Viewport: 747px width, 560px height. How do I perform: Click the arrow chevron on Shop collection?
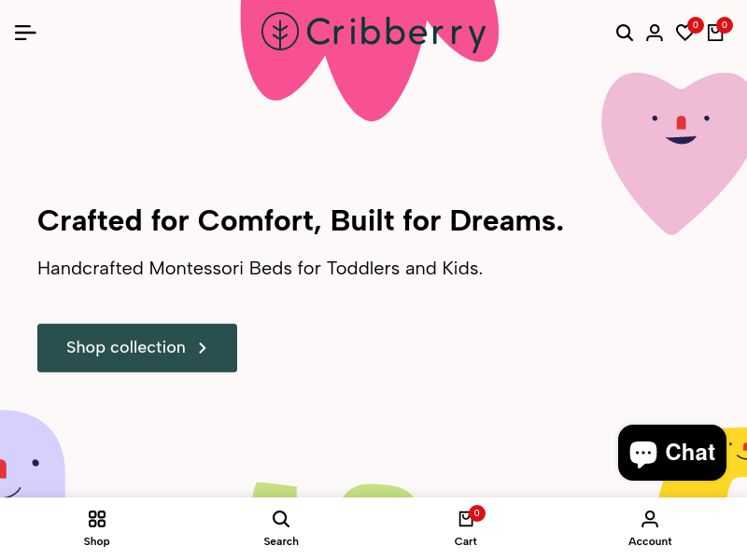203,348
